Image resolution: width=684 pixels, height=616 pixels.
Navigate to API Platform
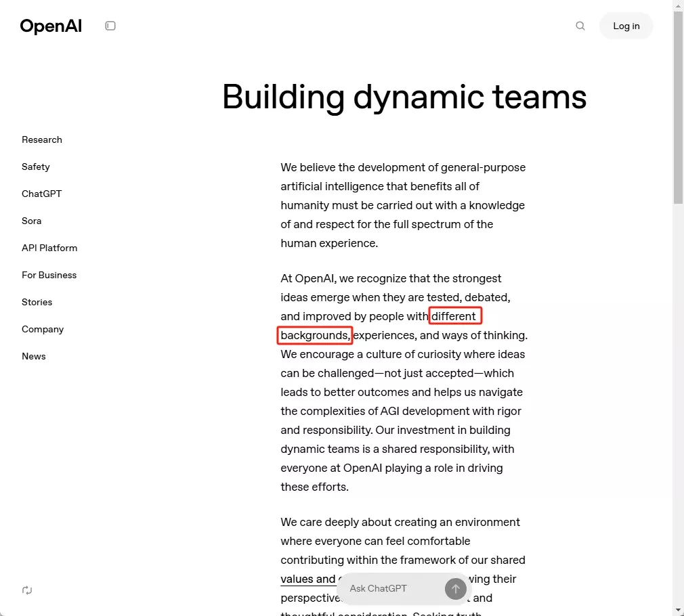(x=49, y=248)
